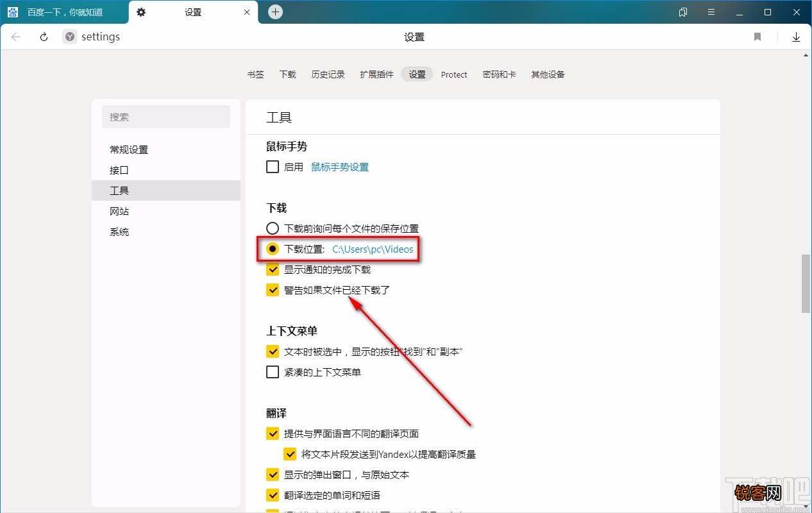This screenshot has width=812, height=513.
Task: Select the 下载前询问每个文件的保存位置 radio button
Action: click(x=273, y=228)
